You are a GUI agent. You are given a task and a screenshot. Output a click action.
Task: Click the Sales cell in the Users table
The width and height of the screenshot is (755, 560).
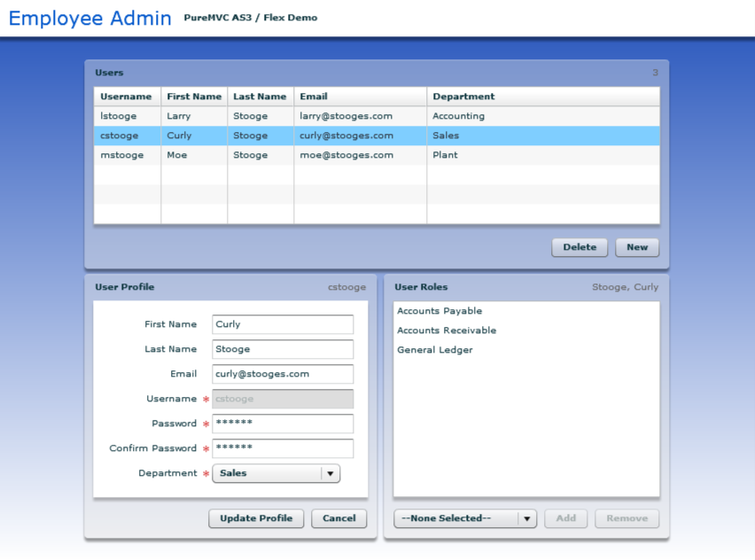[543, 136]
